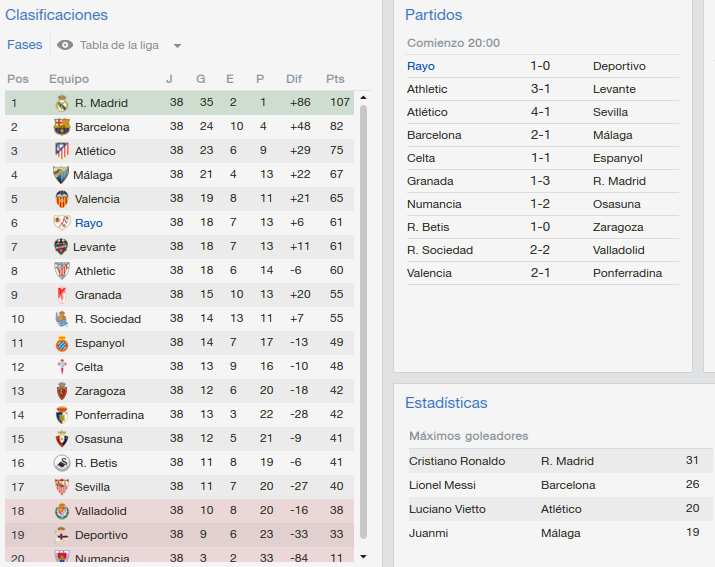This screenshot has width=715, height=567.
Task: Expand the dropdown arrow beside Tabla de la liga
Action: [177, 46]
